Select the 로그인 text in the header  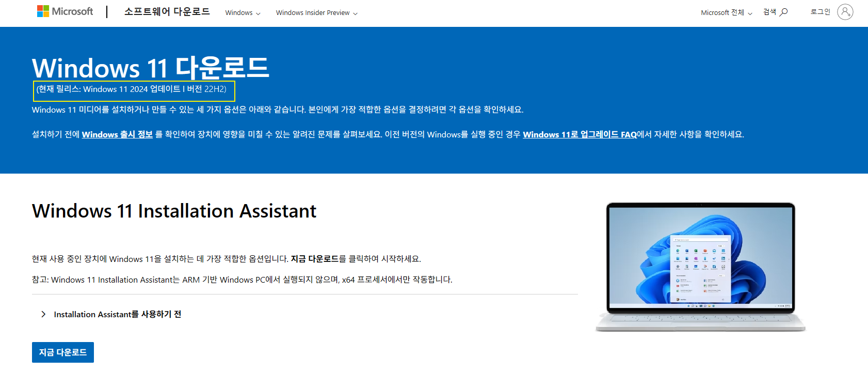[821, 11]
